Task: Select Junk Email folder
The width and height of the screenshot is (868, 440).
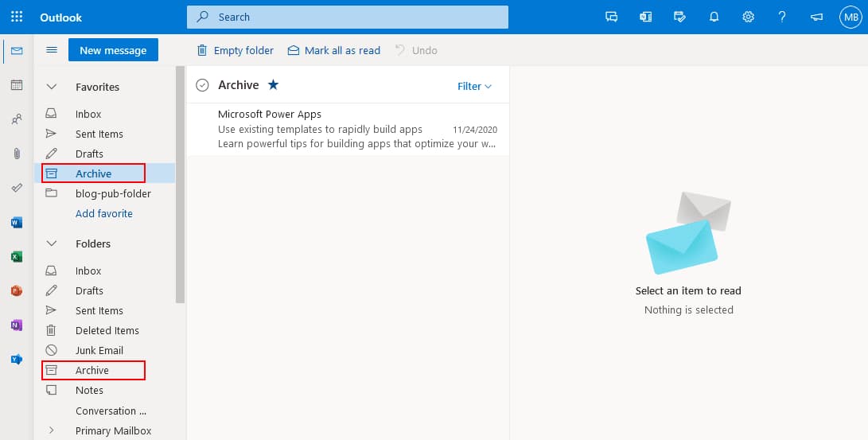Action: pyautogui.click(x=99, y=350)
